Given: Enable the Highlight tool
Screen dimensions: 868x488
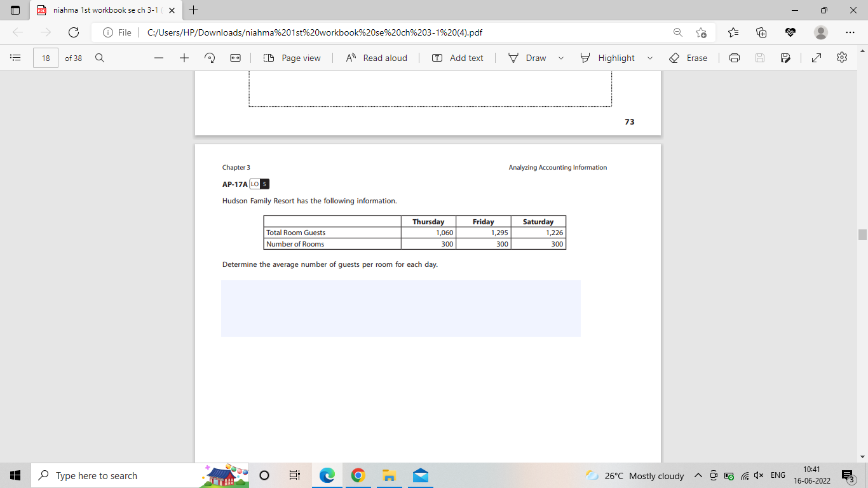Looking at the screenshot, I should coord(608,58).
